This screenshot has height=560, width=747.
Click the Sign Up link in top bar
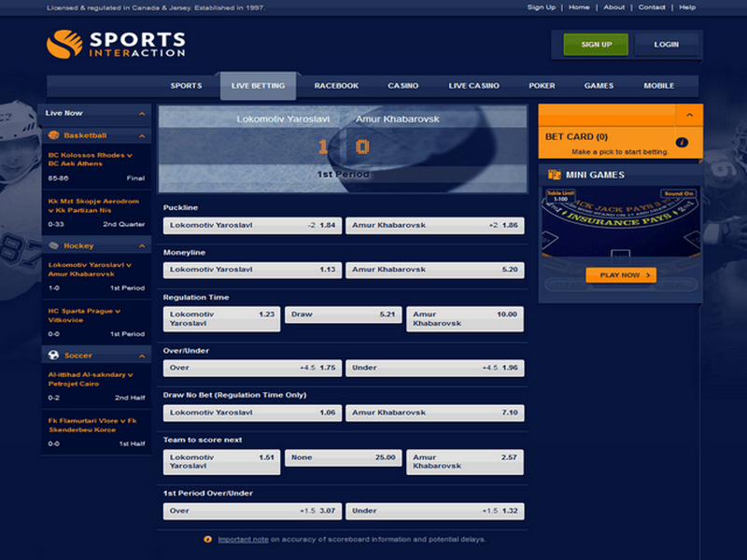coord(542,7)
